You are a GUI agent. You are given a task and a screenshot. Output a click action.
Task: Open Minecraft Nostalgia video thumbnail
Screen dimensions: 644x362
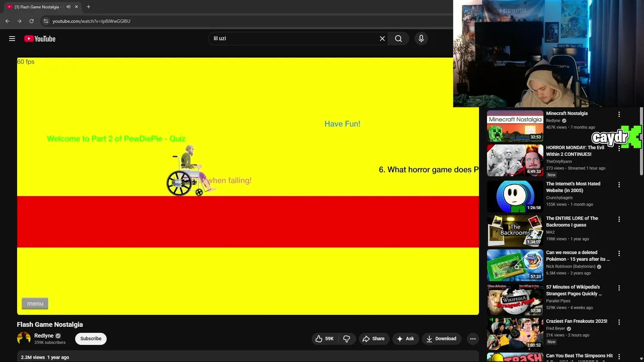coord(515,126)
